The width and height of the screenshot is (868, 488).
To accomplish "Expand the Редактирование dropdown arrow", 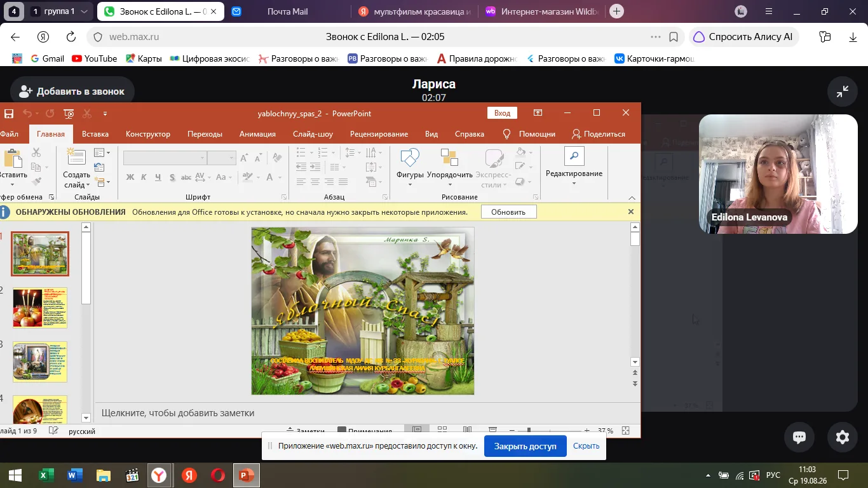I will (x=574, y=184).
